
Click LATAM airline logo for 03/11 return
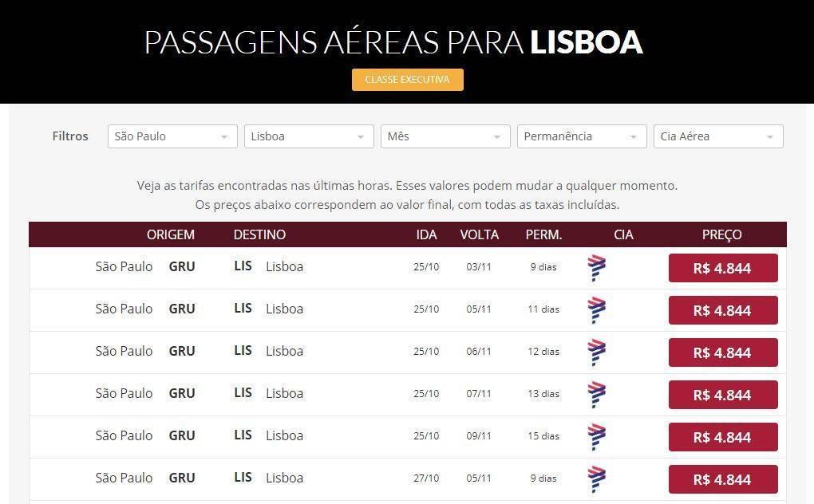tap(596, 268)
